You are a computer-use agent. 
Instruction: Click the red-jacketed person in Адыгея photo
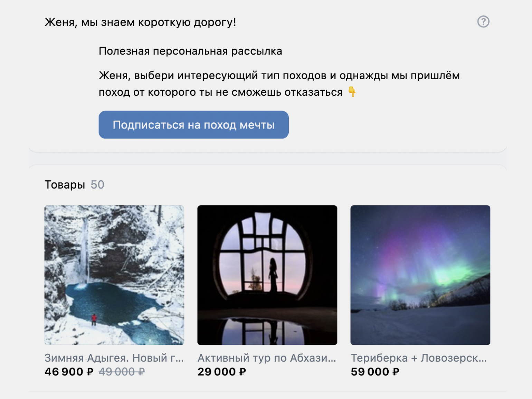click(x=94, y=319)
